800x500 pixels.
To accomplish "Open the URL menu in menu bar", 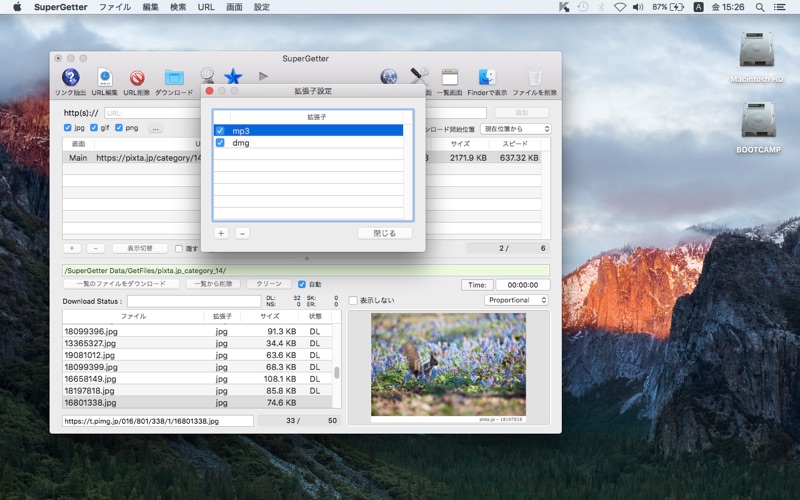I will pos(206,7).
